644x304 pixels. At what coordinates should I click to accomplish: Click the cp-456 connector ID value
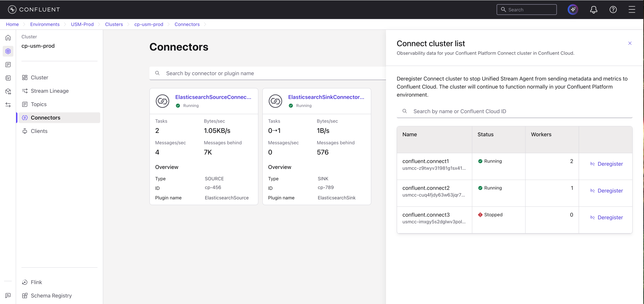pos(213,187)
